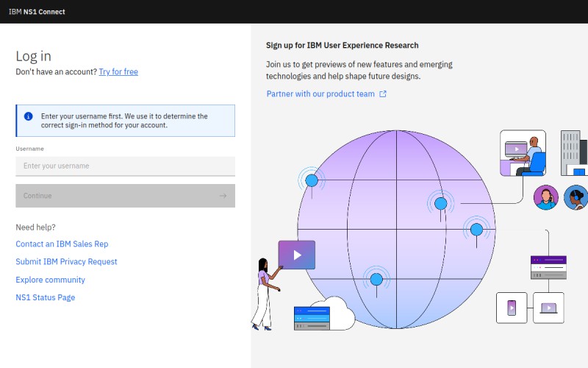Open the Try for free link
588x368 pixels.
tap(118, 71)
